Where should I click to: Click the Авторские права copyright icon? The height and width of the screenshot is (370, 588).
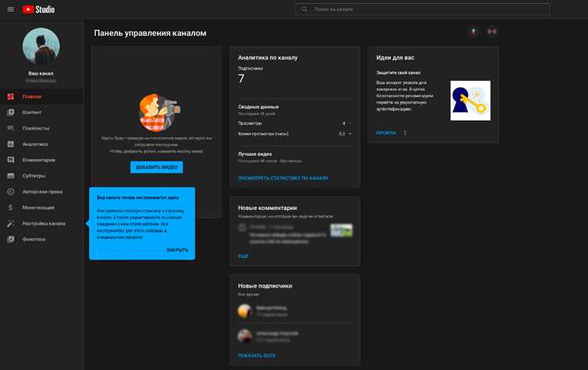(10, 191)
